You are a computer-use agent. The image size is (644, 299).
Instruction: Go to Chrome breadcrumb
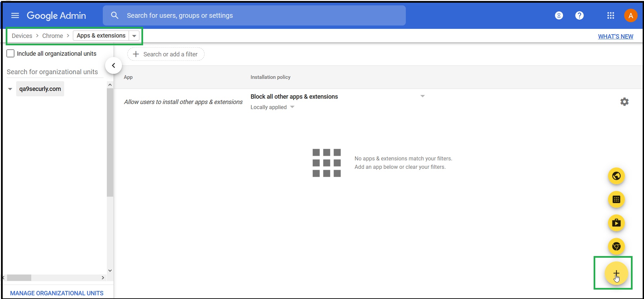point(52,36)
